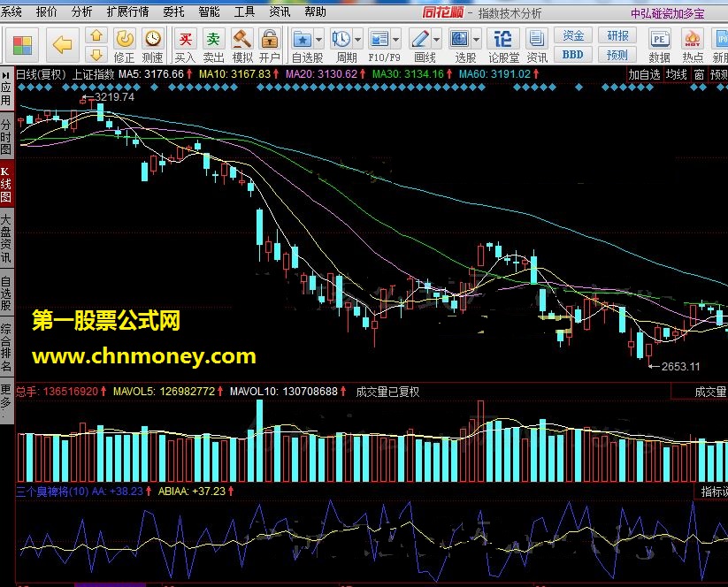Click the 成交量已复权 label

(x=387, y=392)
